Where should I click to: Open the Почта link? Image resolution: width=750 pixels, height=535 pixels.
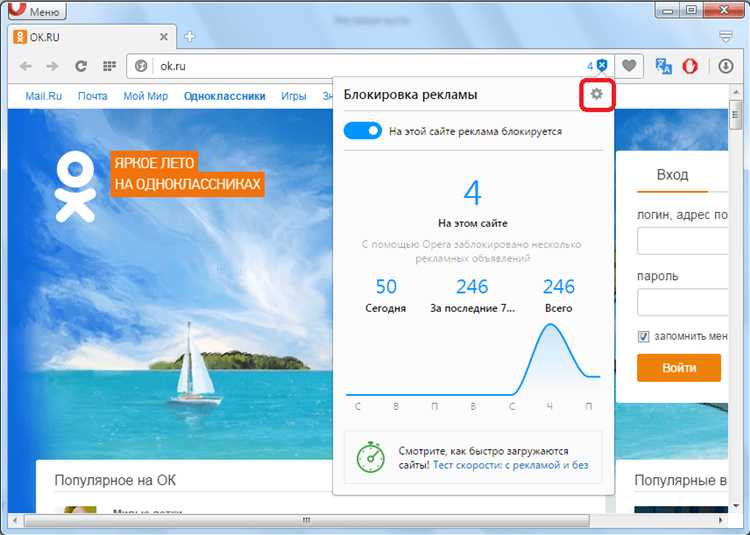point(93,96)
